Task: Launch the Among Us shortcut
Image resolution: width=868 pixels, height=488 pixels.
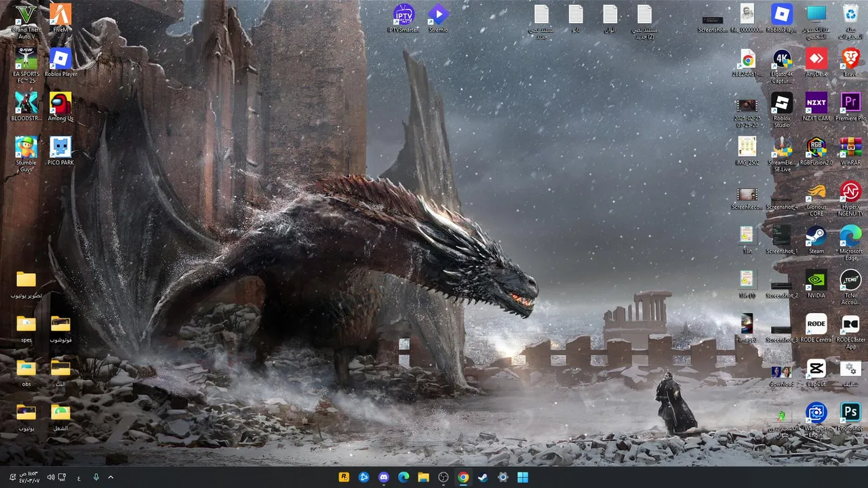Action: point(60,106)
